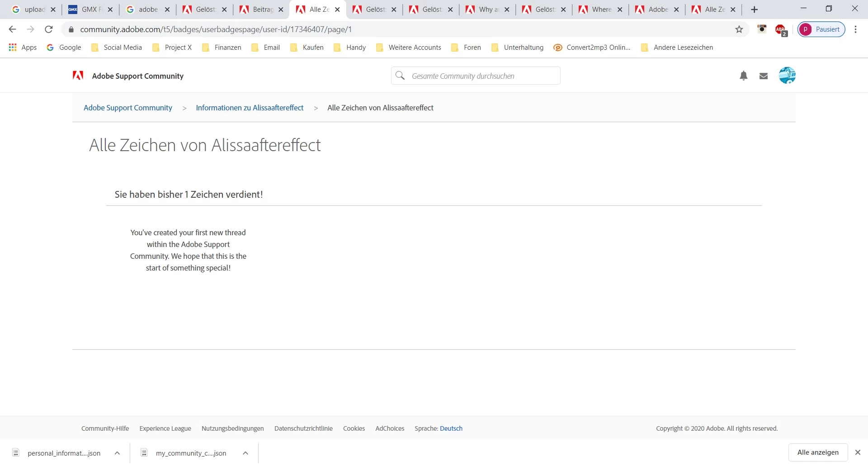Open the Project X bookmark folder
Screen dimensions: 868x466
click(x=172, y=48)
